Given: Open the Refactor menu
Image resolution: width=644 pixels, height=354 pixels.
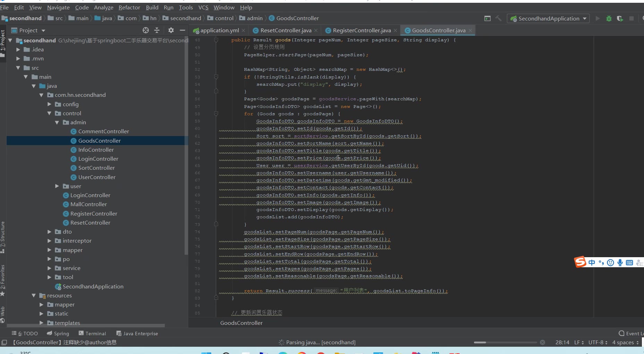Looking at the screenshot, I should pyautogui.click(x=129, y=7).
